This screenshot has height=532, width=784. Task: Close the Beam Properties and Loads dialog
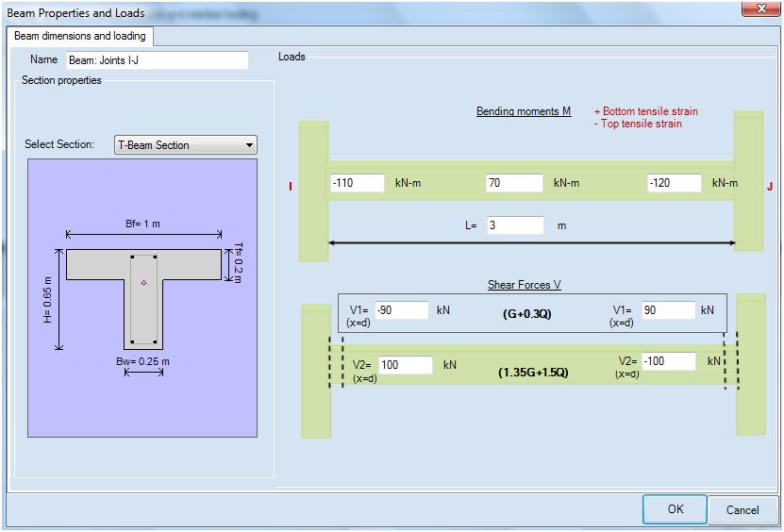(755, 9)
